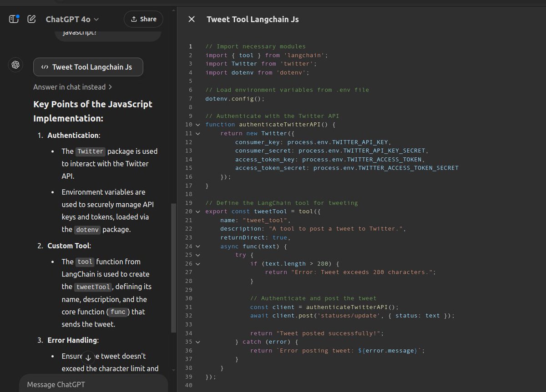
Task: Click 'returnDirect: true' line in code
Action: point(255,237)
